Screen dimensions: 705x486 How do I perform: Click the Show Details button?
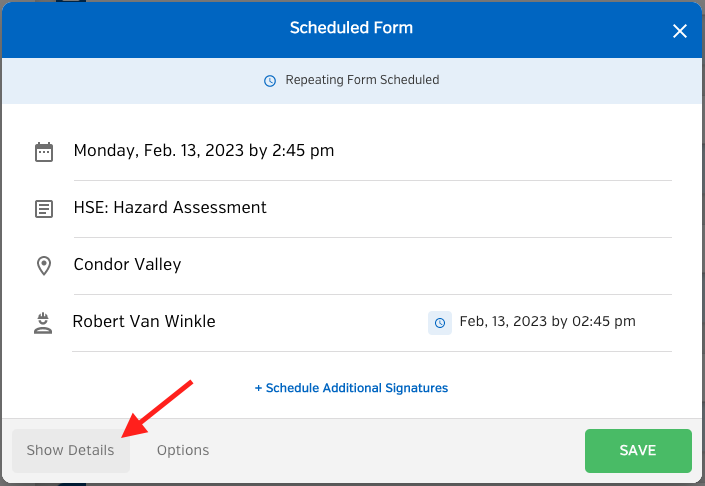(71, 450)
